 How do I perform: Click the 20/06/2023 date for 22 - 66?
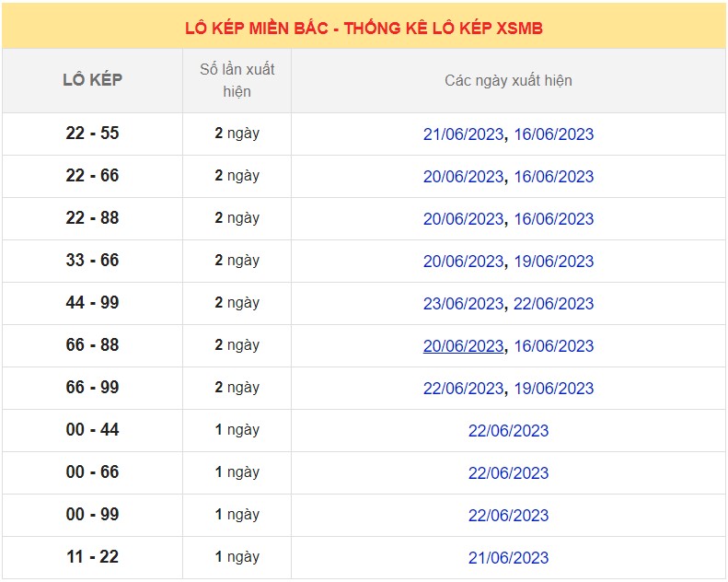click(x=463, y=177)
